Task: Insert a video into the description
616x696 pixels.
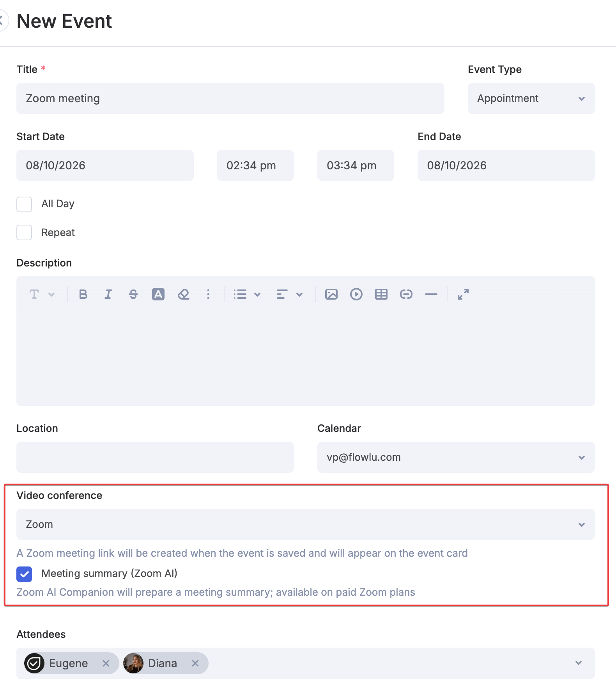Action: (x=356, y=294)
